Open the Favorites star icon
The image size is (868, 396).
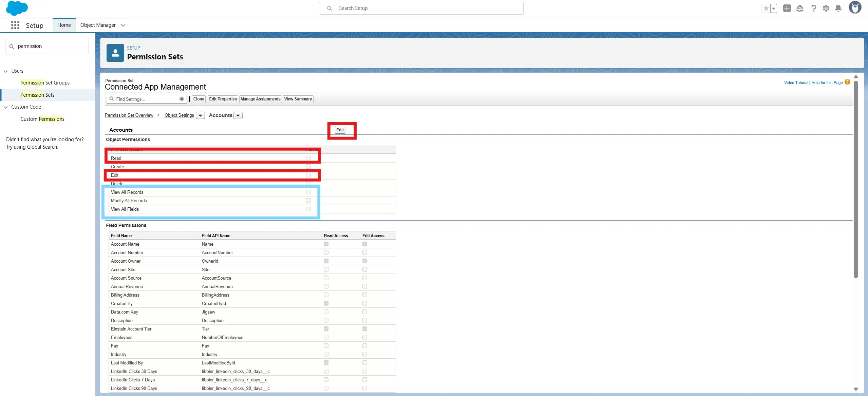(x=766, y=8)
